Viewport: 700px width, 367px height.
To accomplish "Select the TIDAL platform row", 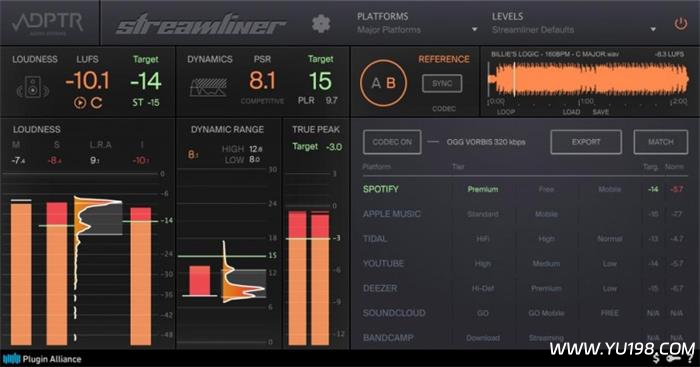I will click(x=525, y=239).
